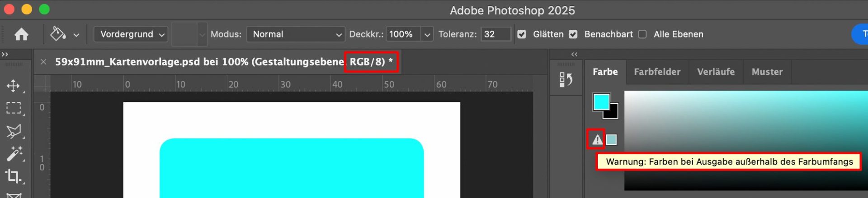Select the Crop tool
Image resolution: width=868 pixels, height=198 pixels.
click(14, 176)
